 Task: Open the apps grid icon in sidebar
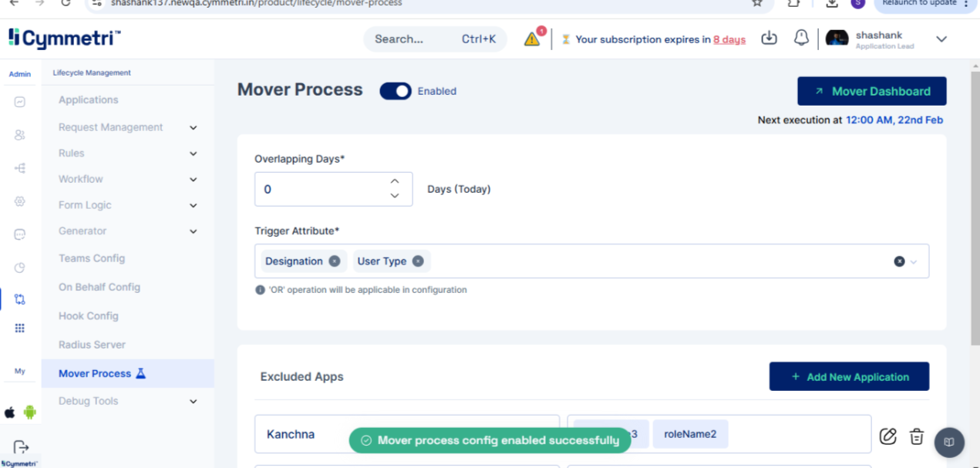coord(20,328)
